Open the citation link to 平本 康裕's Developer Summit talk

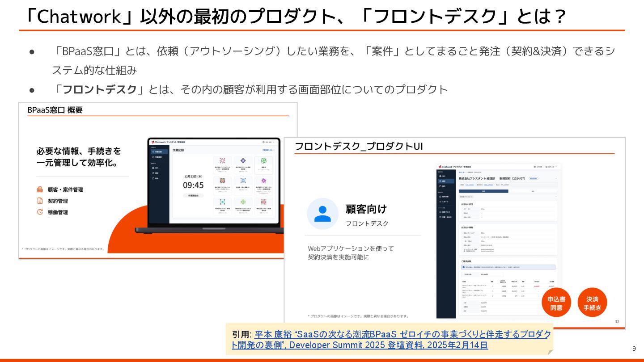click(x=391, y=340)
